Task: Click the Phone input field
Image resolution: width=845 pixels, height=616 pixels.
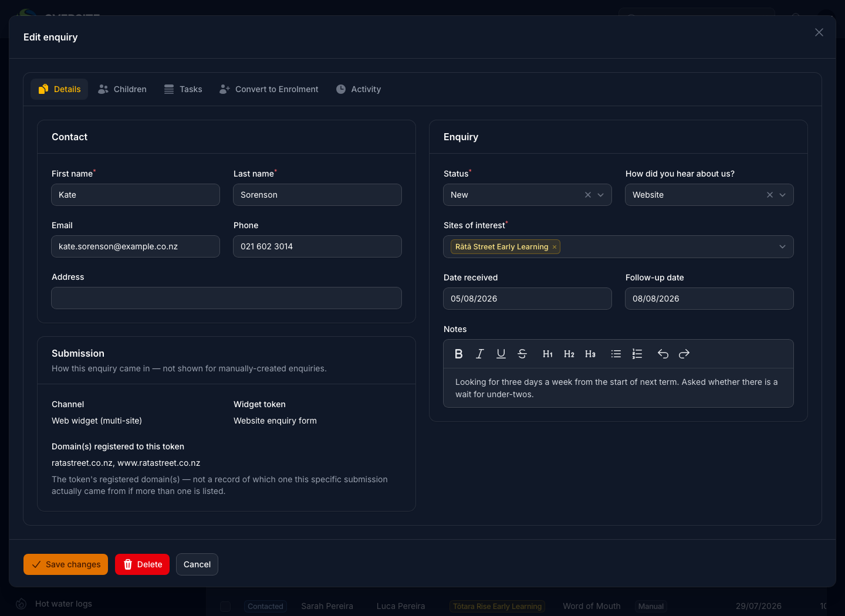Action: point(317,246)
